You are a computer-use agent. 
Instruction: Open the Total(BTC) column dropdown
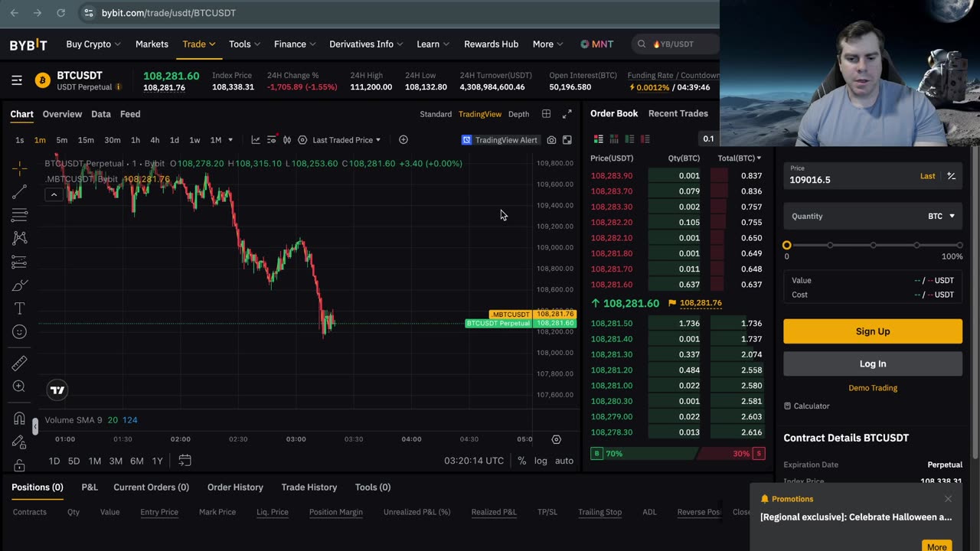point(740,158)
